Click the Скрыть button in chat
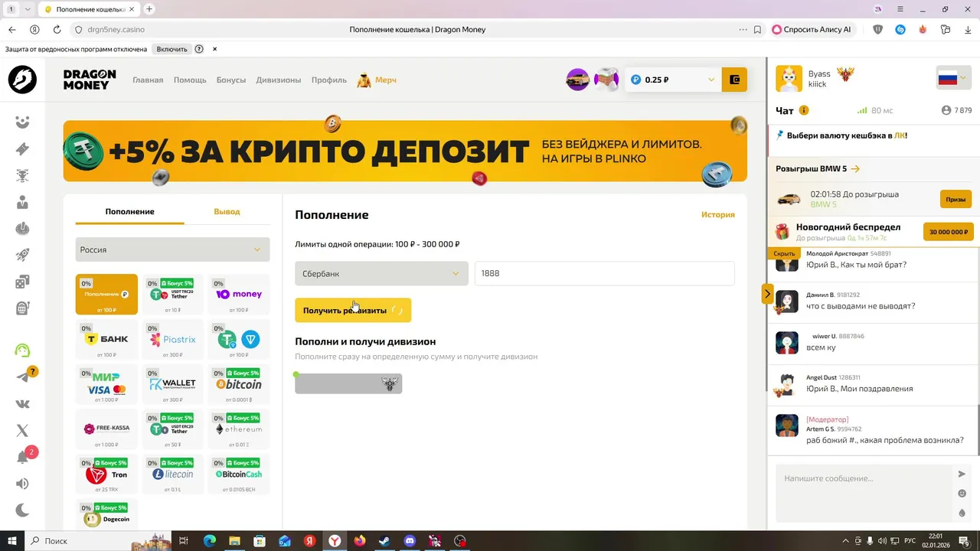The image size is (980, 551). tap(784, 253)
